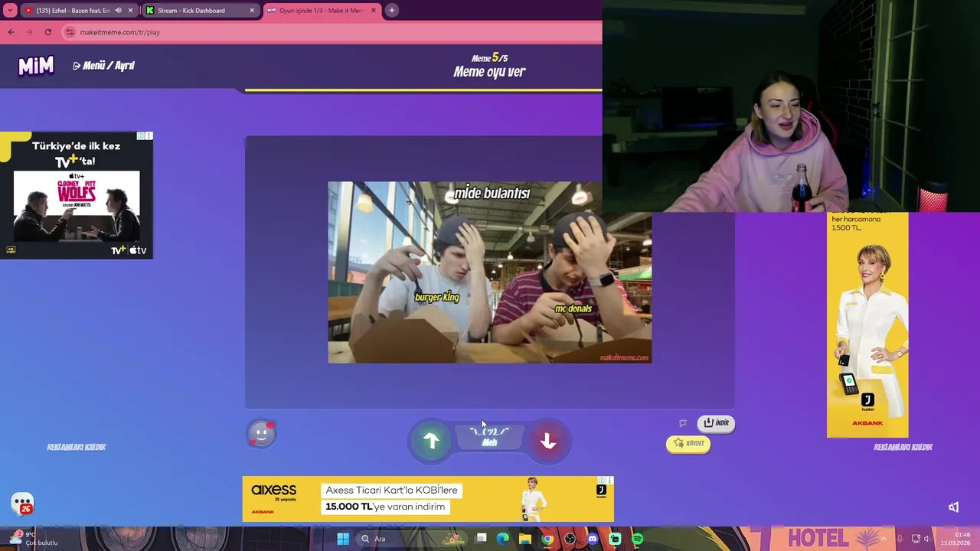
Task: Open the weather widget showing 9°C
Action: point(32,539)
